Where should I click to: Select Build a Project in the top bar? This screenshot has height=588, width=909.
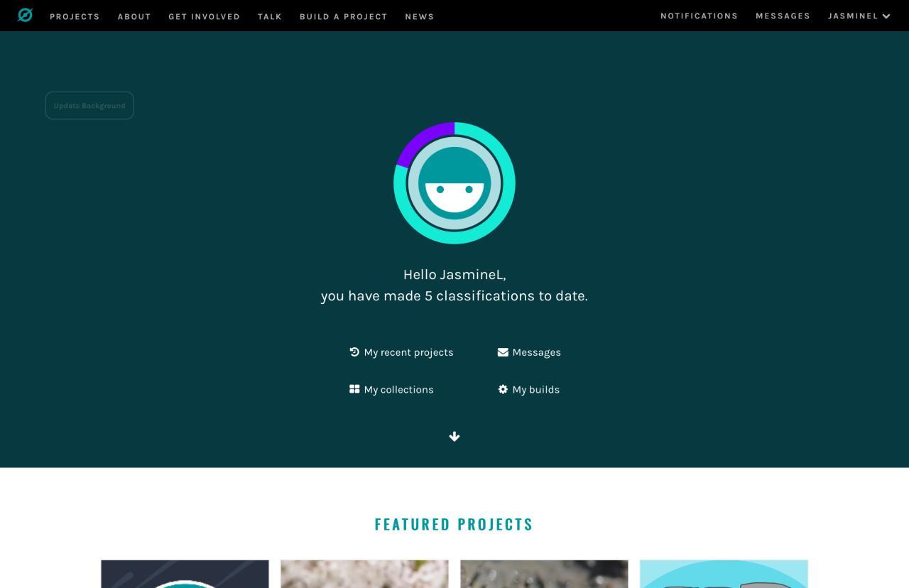coord(344,16)
